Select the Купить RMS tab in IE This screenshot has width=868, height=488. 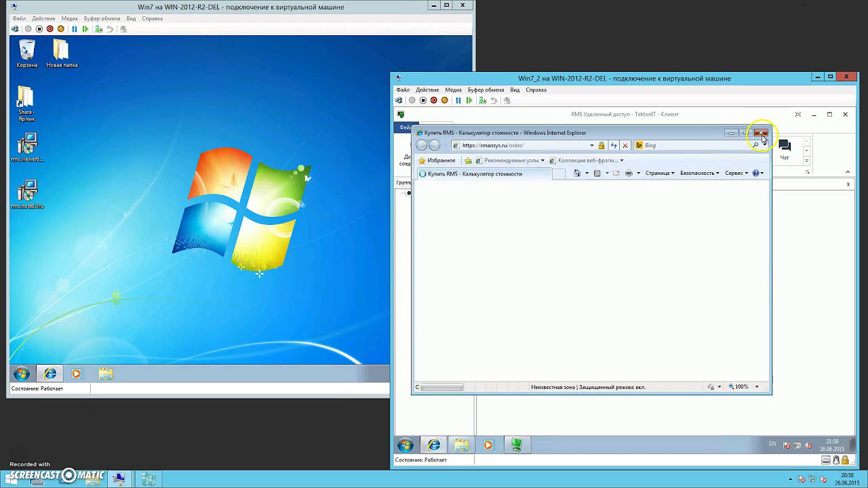click(x=484, y=174)
